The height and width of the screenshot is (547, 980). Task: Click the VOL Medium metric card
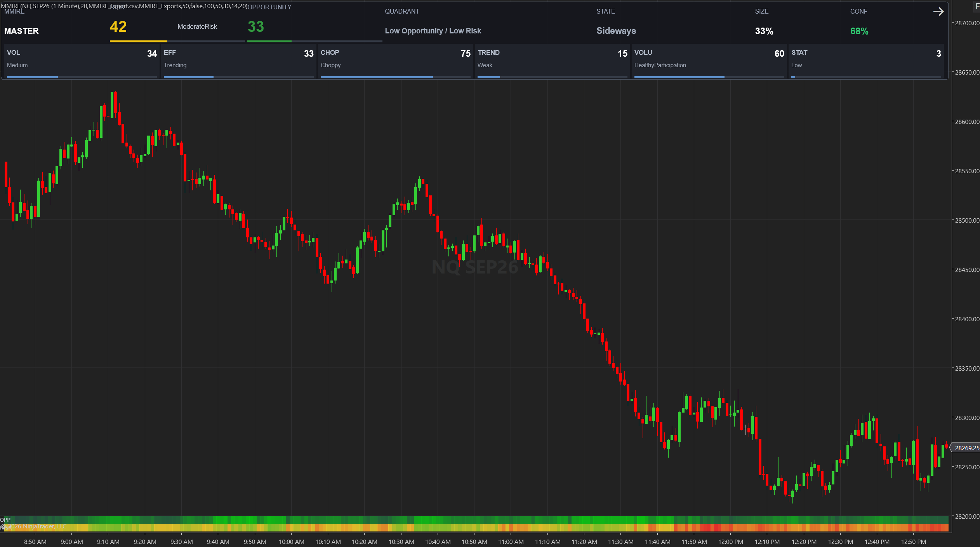[82, 61]
